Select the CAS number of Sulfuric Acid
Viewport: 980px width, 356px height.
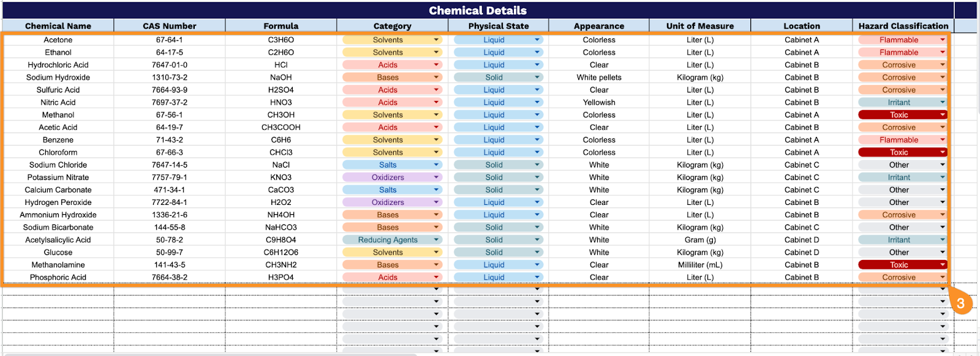170,89
